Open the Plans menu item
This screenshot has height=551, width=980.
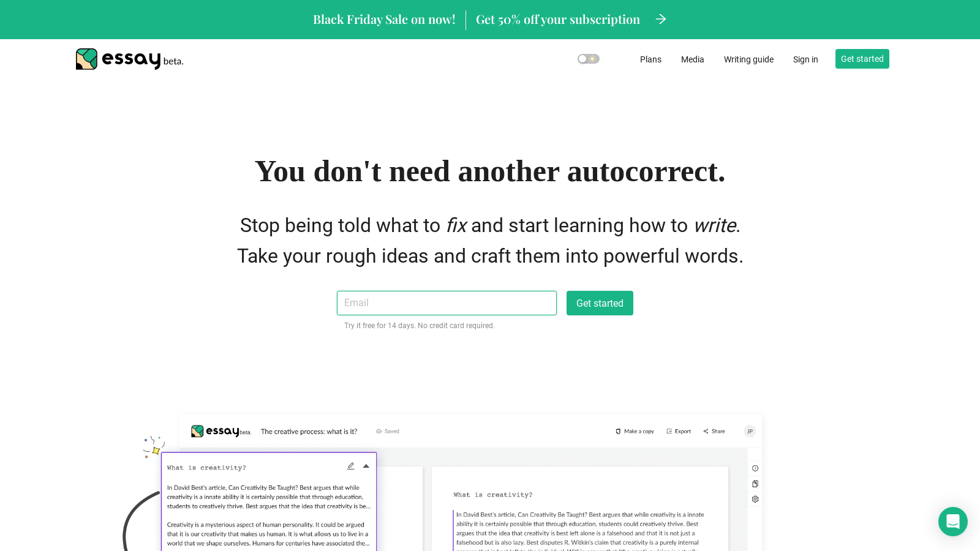[650, 59]
